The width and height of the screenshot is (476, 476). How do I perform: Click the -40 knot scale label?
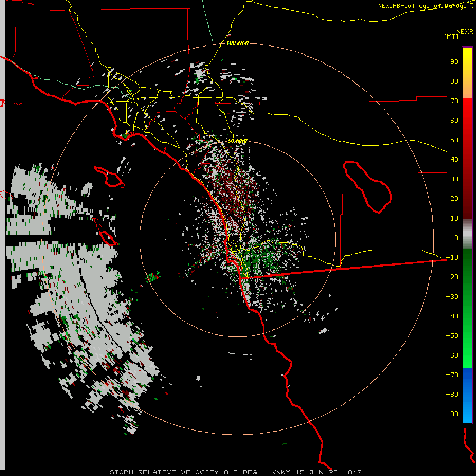452,316
